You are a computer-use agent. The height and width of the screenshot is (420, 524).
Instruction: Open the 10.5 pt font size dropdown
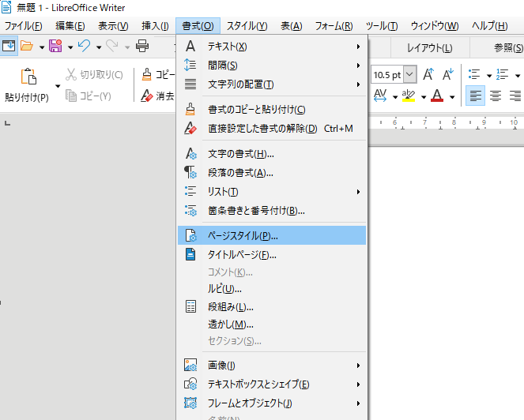click(409, 74)
